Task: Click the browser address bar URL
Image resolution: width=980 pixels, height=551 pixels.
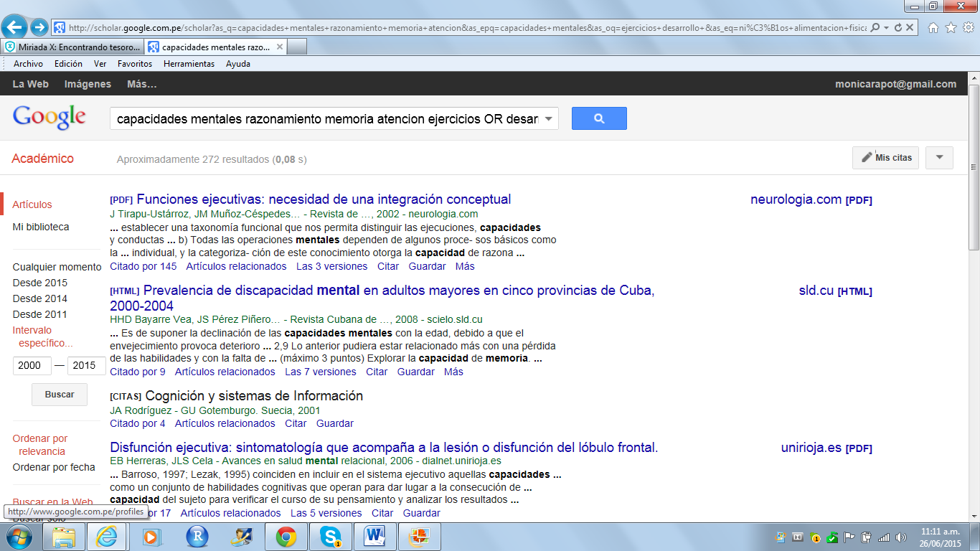Action: point(467,27)
